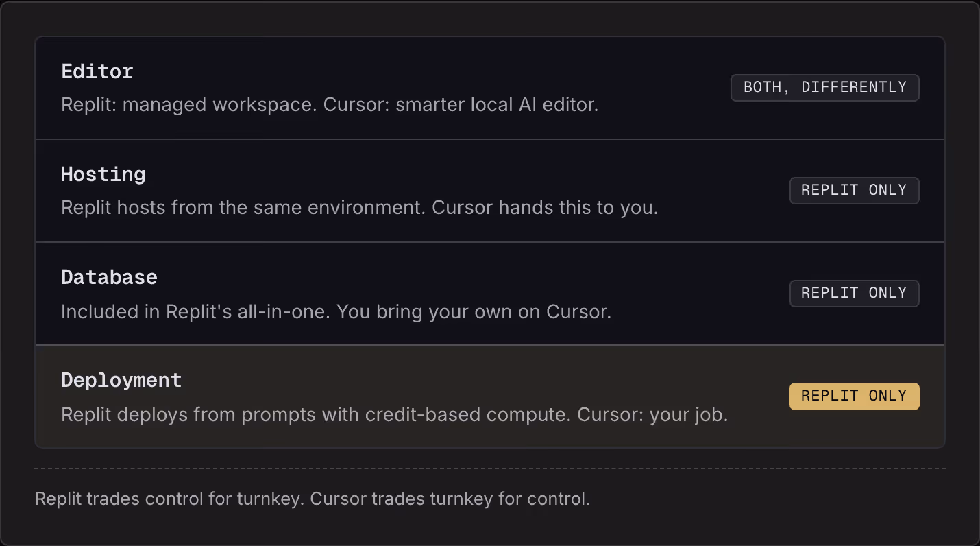The width and height of the screenshot is (980, 546).
Task: Select the Deployment row heading
Action: pyautogui.click(x=121, y=380)
